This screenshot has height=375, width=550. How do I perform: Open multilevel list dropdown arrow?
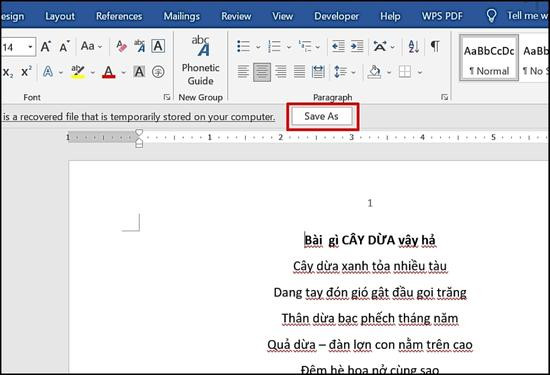317,47
